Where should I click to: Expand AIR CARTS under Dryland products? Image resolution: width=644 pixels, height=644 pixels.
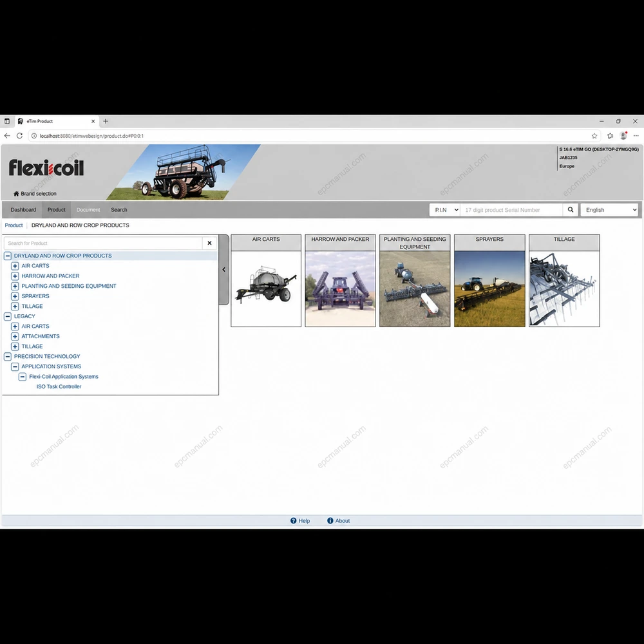click(15, 266)
